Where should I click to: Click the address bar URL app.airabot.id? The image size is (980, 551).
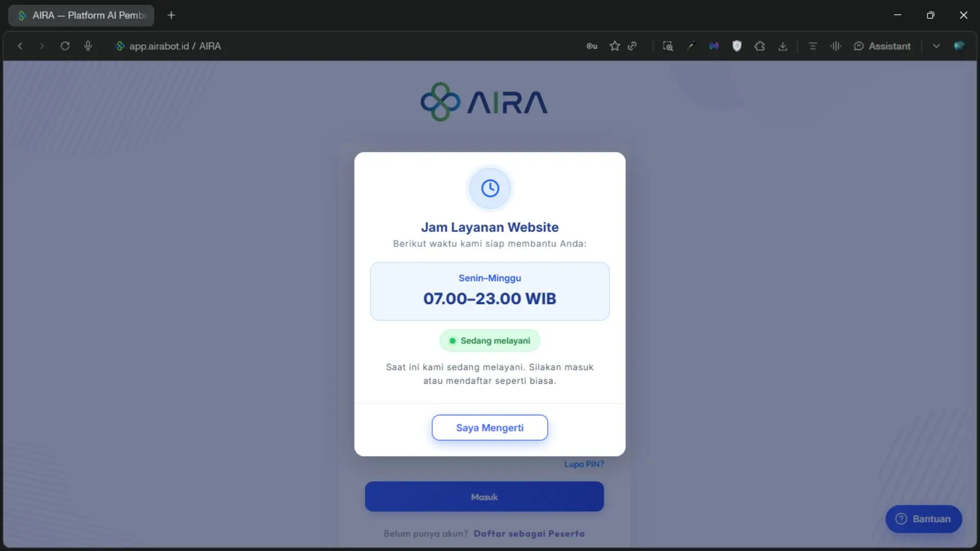point(159,46)
